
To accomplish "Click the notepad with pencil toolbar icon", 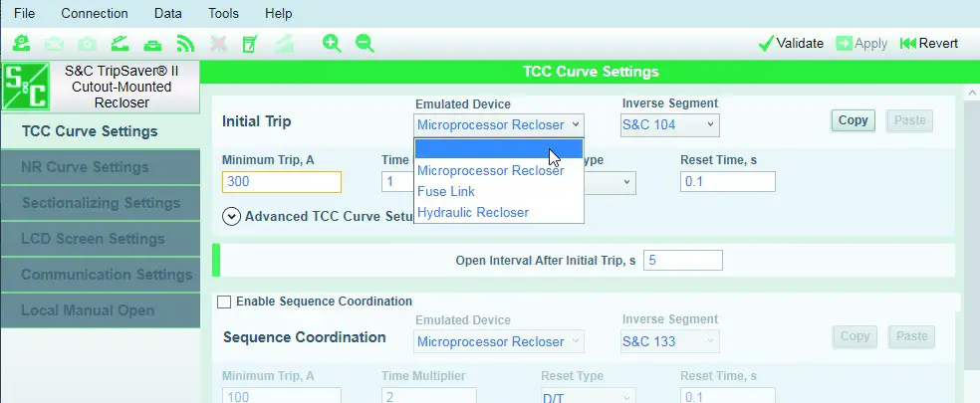I will (250, 44).
